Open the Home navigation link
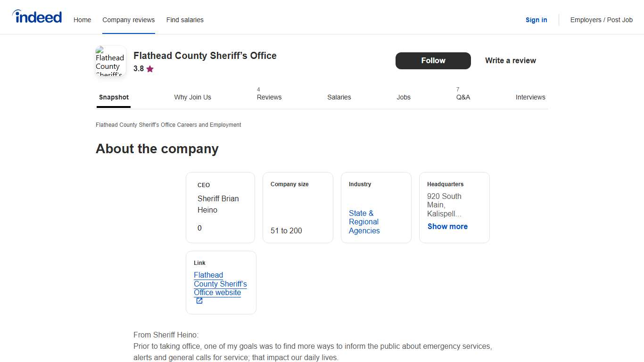This screenshot has width=644, height=362. (82, 20)
